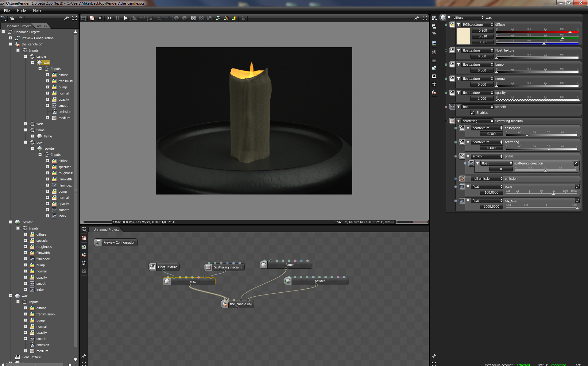Screen dimensions: 588x366
Task: Open the Node menu
Action: pos(21,10)
